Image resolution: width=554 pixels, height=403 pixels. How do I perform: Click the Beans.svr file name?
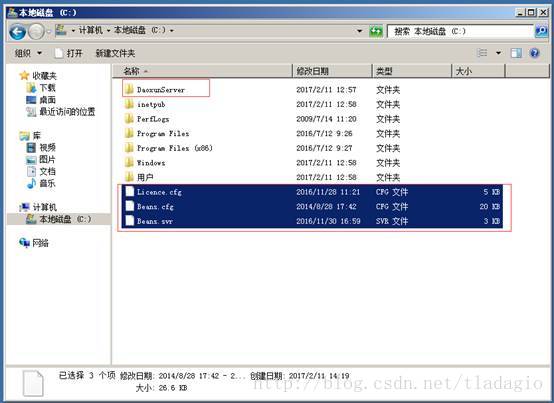pos(155,221)
